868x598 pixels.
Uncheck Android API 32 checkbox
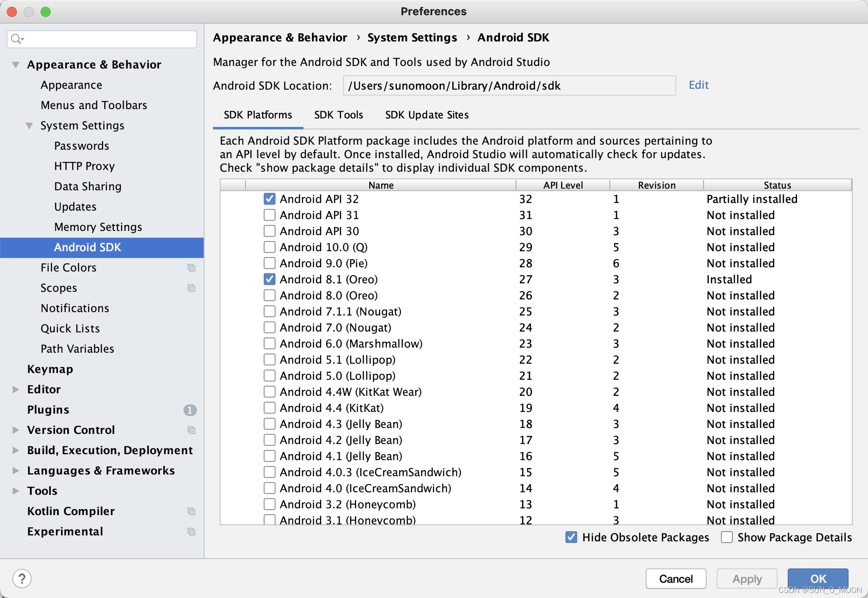(x=269, y=199)
